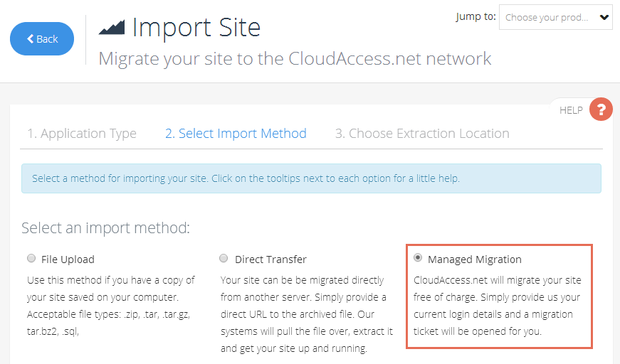Click the orange question mark help icon
Screen dimensions: 620x364
point(601,109)
